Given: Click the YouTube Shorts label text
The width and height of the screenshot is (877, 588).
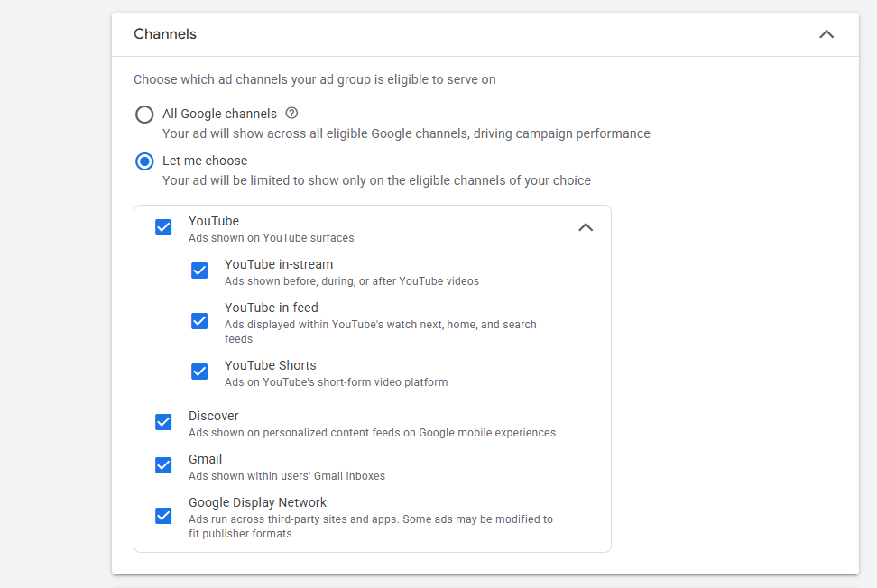Looking at the screenshot, I should [x=270, y=365].
